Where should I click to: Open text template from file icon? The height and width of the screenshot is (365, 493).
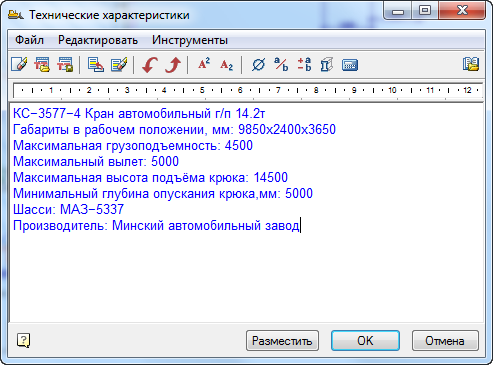pos(42,64)
